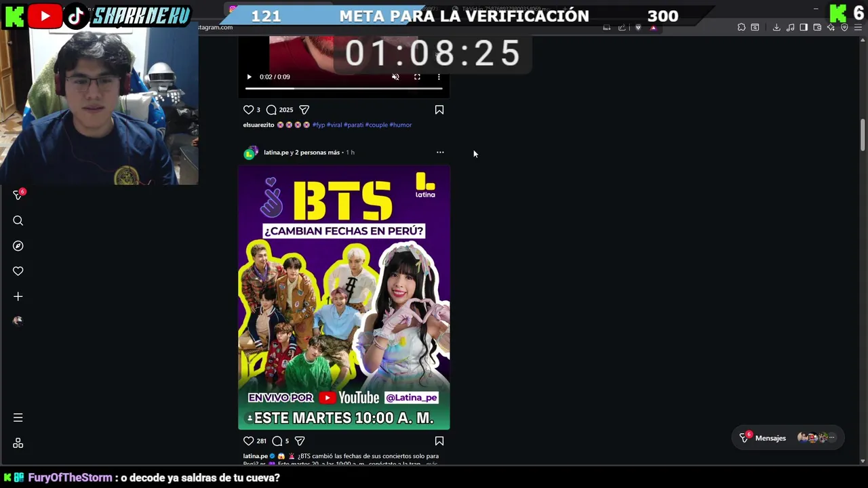This screenshot has width=868, height=488.
Task: View the 2 personas más collaborators
Action: click(x=317, y=152)
